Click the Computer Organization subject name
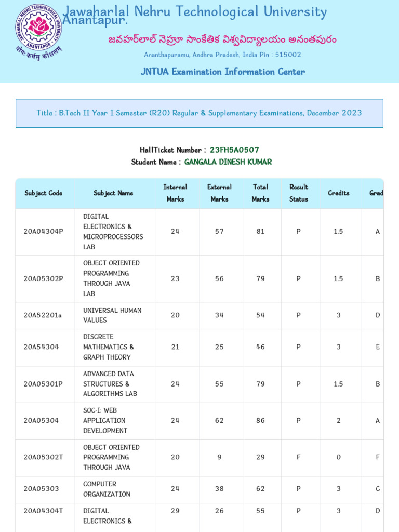This screenshot has height=532, width=399. pyautogui.click(x=107, y=489)
